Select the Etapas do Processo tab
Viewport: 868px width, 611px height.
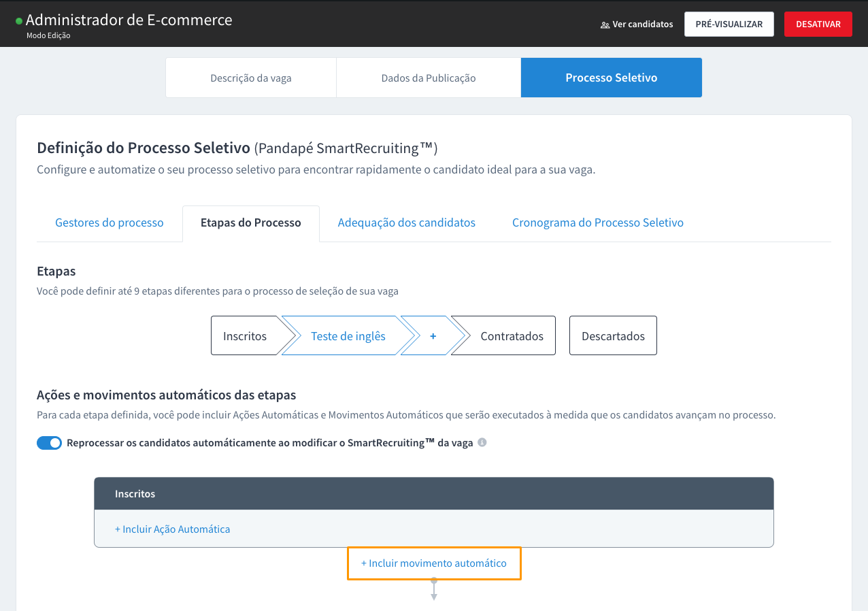(x=251, y=222)
